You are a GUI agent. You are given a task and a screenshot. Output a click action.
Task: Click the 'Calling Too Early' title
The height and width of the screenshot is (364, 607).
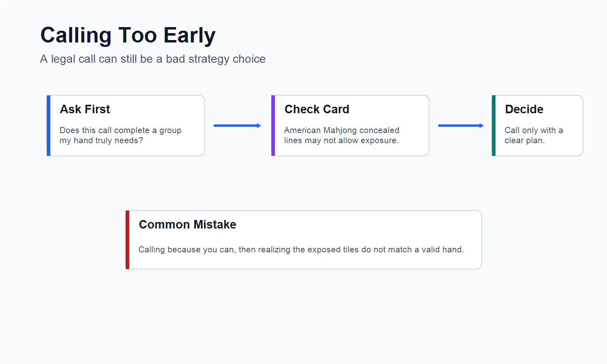pyautogui.click(x=128, y=35)
